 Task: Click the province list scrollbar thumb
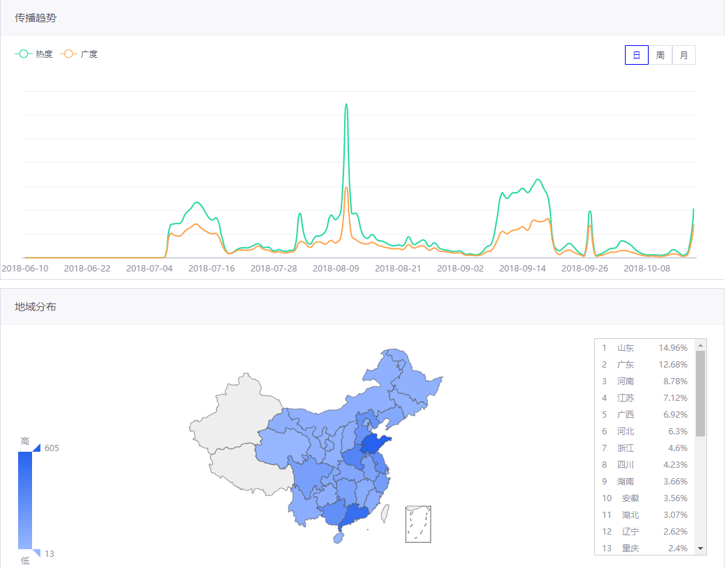pyautogui.click(x=701, y=393)
